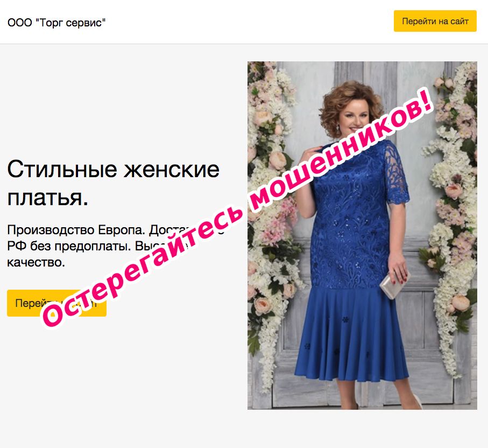Click the company name ООО "Торг сервис"

pyautogui.click(x=56, y=23)
